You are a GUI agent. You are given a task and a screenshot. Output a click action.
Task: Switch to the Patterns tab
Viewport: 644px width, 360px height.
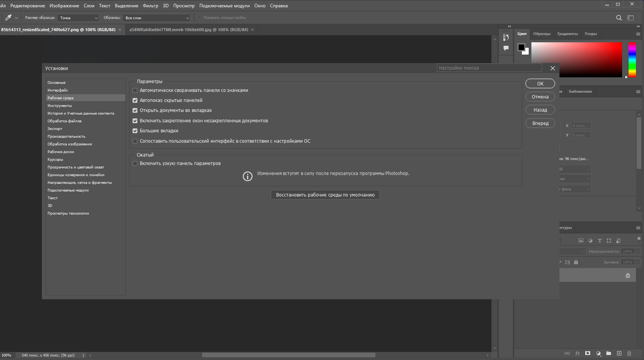pos(591,34)
